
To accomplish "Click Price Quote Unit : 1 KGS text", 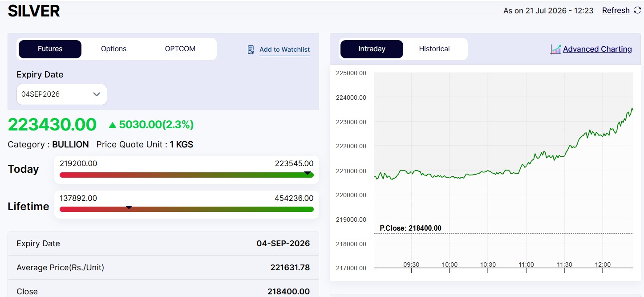I will click(145, 145).
